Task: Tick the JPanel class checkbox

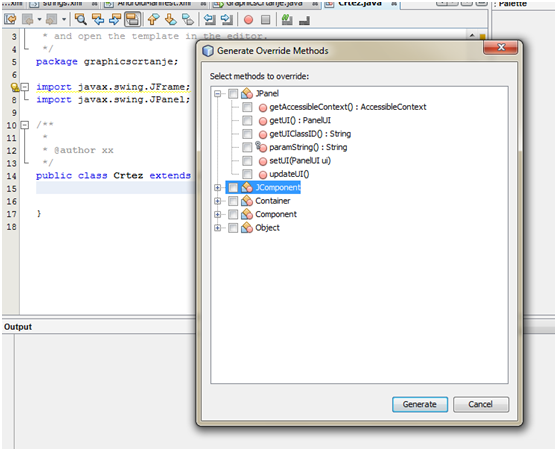Action: tap(233, 94)
